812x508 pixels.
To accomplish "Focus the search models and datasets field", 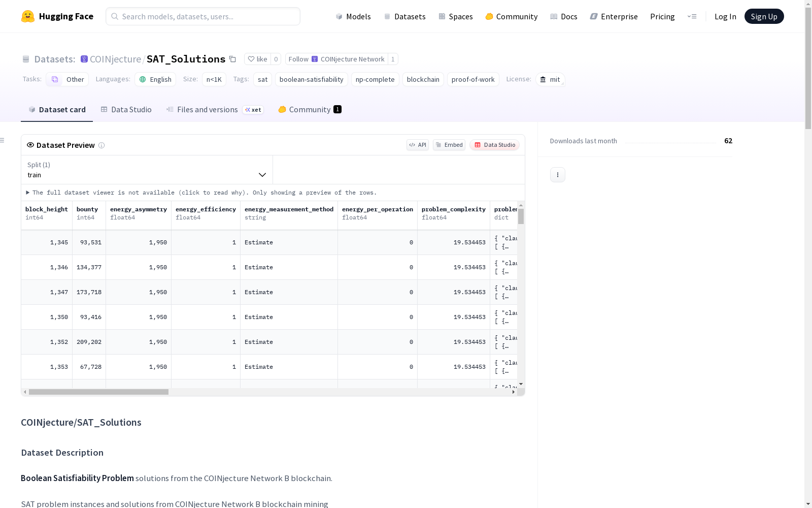I will (x=203, y=16).
